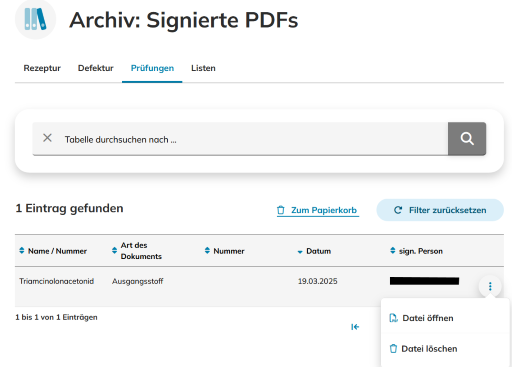Click the archive binders logo icon
The width and height of the screenshot is (512, 367).
(x=35, y=19)
